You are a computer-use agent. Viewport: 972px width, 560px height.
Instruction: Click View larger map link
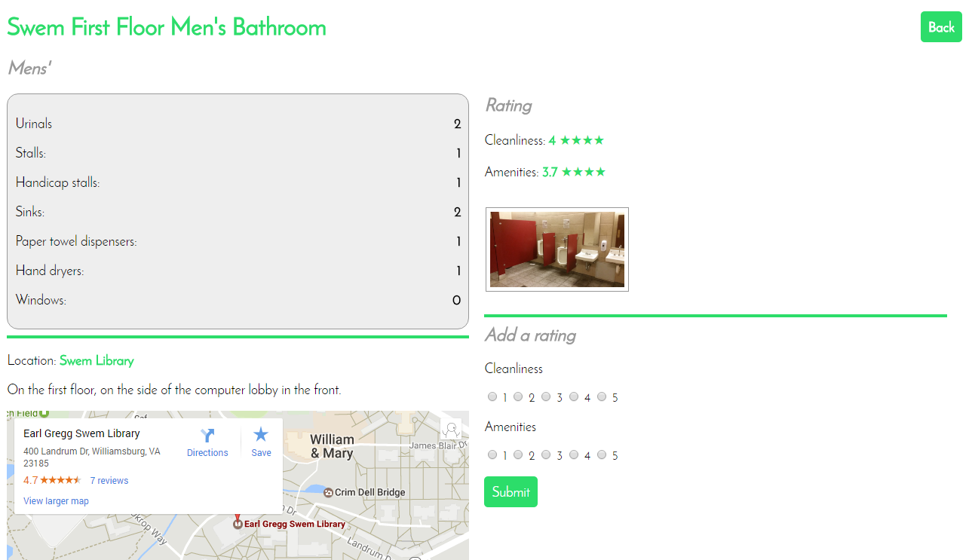point(56,501)
